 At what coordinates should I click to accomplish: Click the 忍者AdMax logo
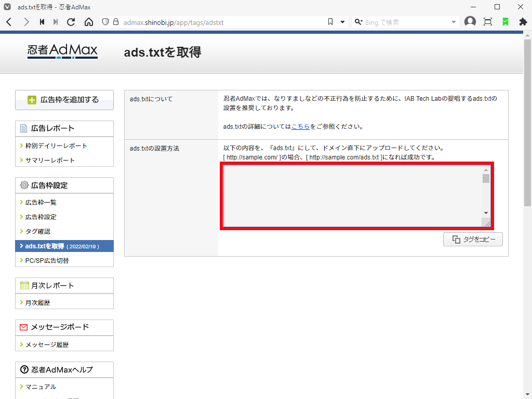point(62,51)
